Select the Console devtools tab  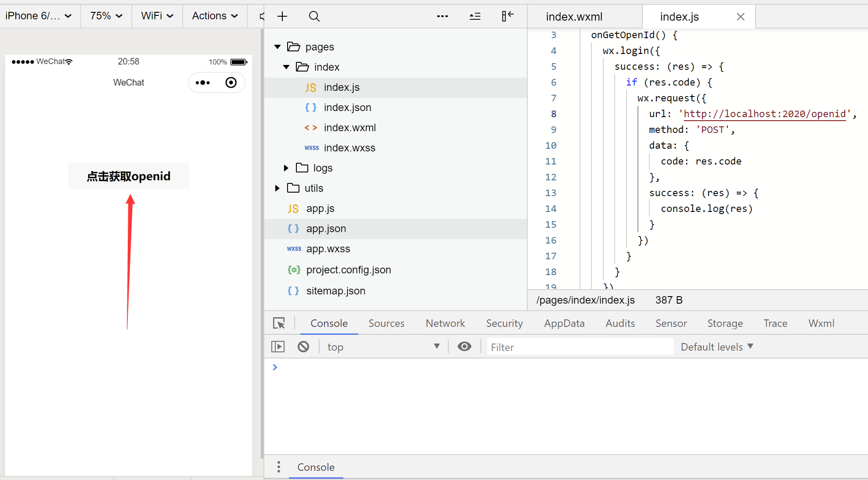click(x=329, y=323)
